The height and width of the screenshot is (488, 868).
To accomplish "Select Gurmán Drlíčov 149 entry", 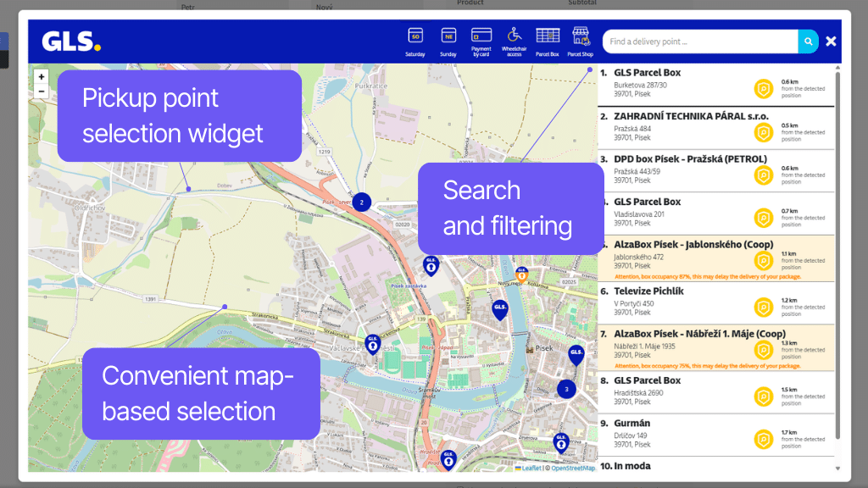I will 716,435.
